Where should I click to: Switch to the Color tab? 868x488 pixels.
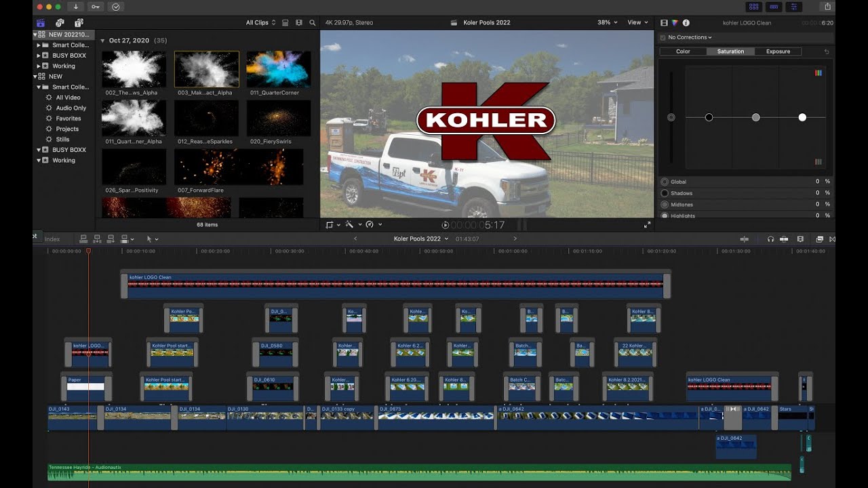[x=683, y=52]
